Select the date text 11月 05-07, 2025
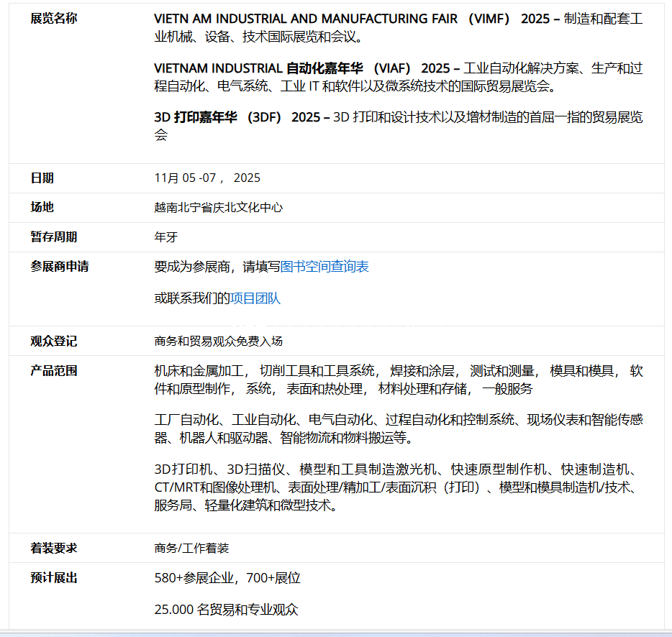 (207, 178)
